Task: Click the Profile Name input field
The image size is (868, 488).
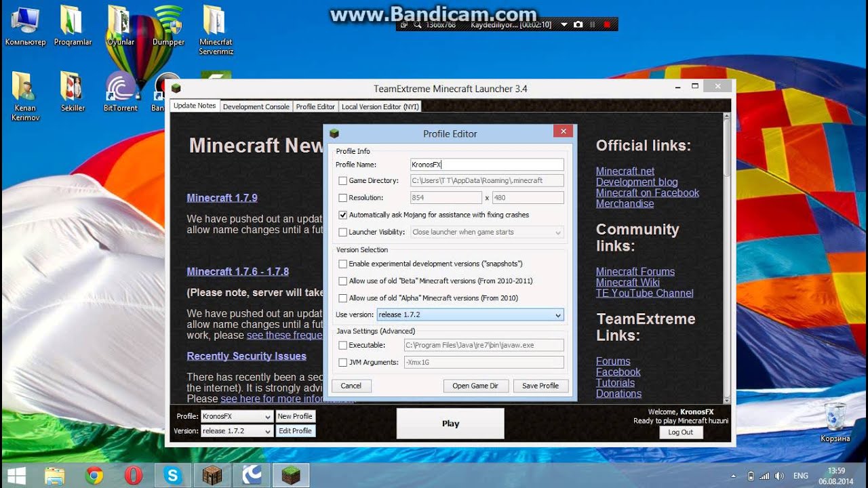Action: (x=487, y=164)
